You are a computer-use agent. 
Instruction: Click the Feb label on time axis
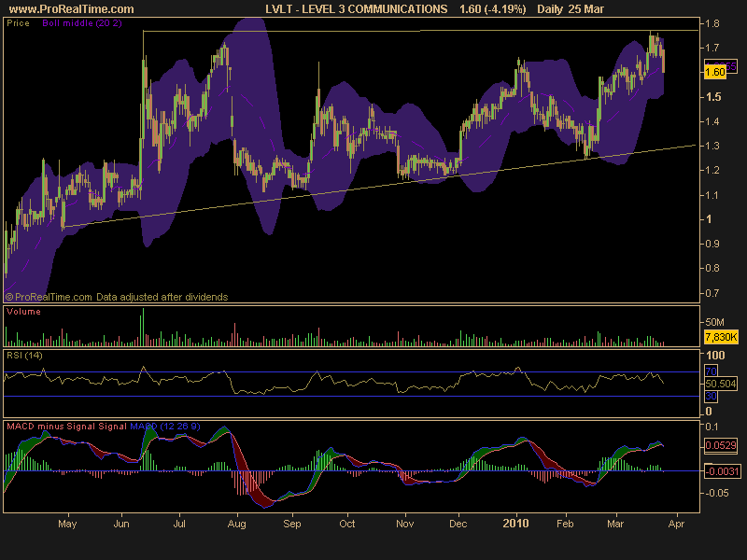pyautogui.click(x=565, y=524)
